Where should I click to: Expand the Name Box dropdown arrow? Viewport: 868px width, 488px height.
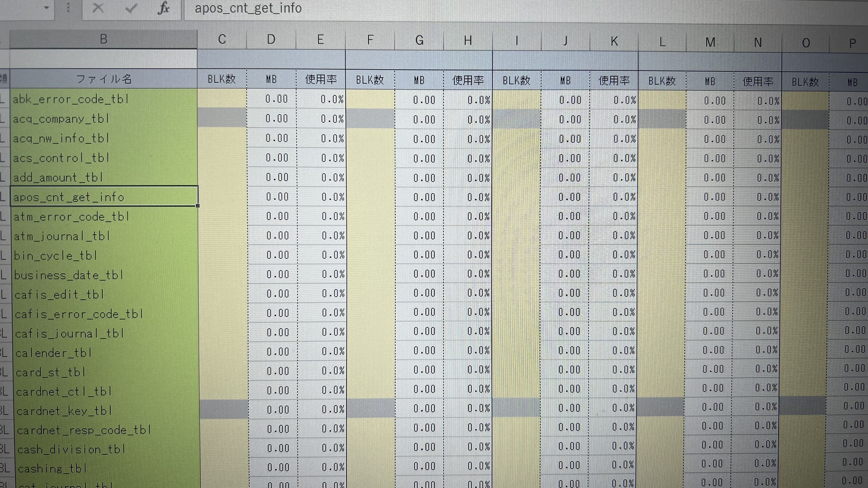(46, 7)
